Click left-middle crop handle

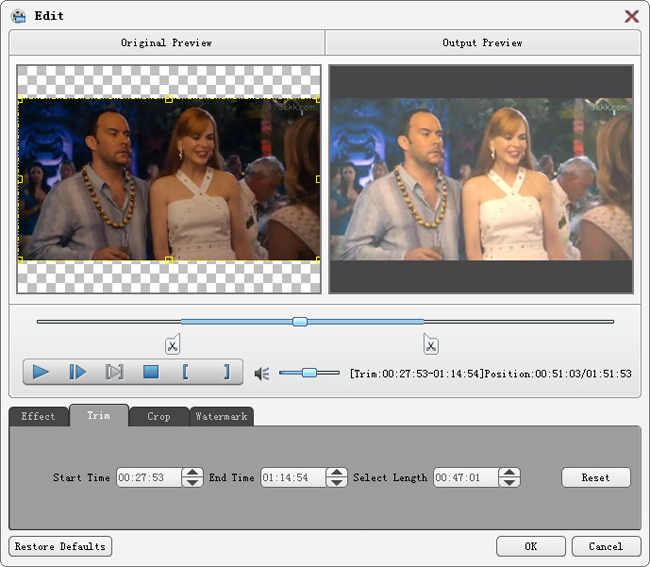point(20,179)
